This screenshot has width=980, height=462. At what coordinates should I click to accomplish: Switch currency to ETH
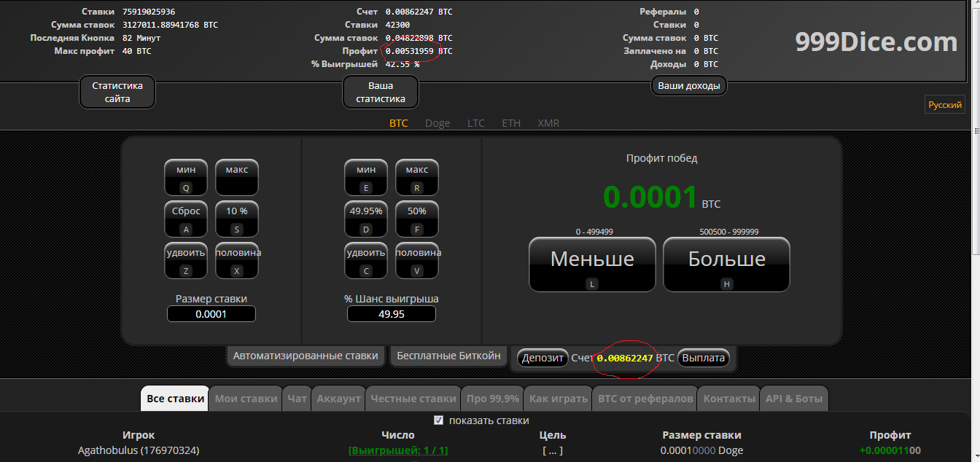tap(511, 123)
